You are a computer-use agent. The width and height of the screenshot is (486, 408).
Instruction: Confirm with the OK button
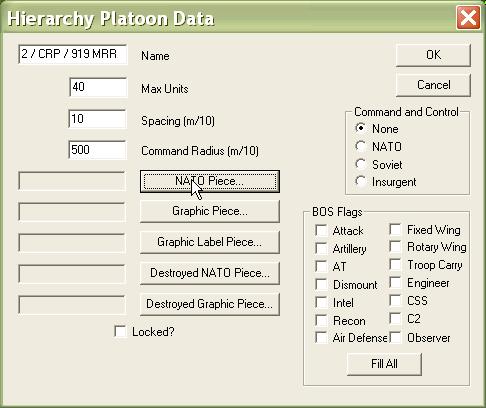coord(433,55)
